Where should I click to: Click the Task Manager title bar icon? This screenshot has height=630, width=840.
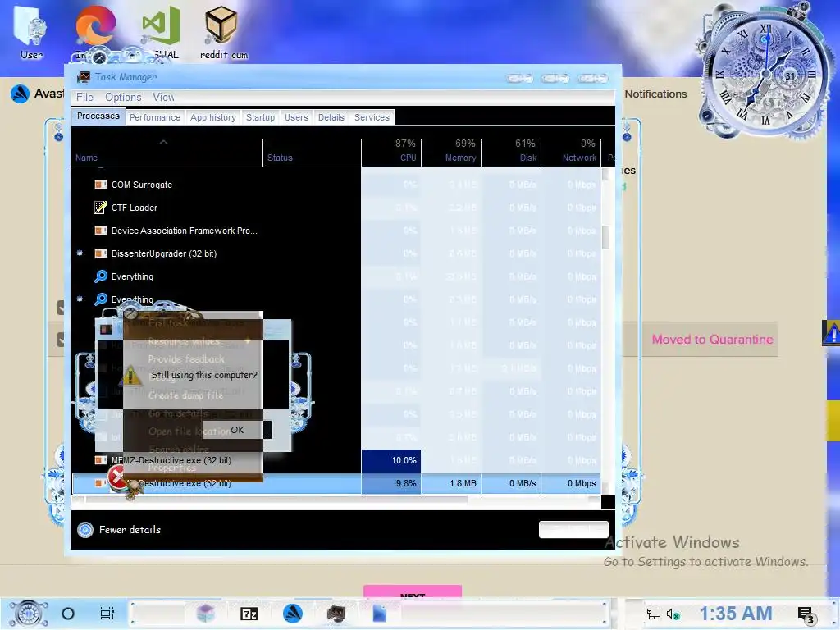(84, 77)
